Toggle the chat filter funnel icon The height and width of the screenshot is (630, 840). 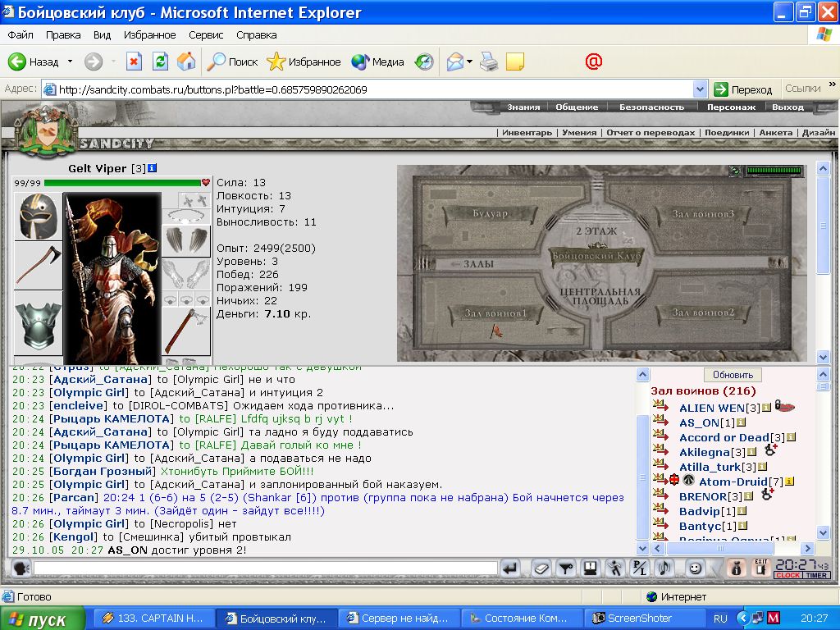566,568
